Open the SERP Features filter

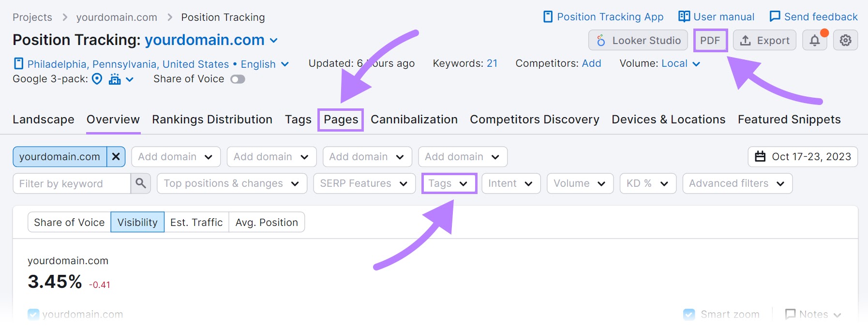[364, 183]
